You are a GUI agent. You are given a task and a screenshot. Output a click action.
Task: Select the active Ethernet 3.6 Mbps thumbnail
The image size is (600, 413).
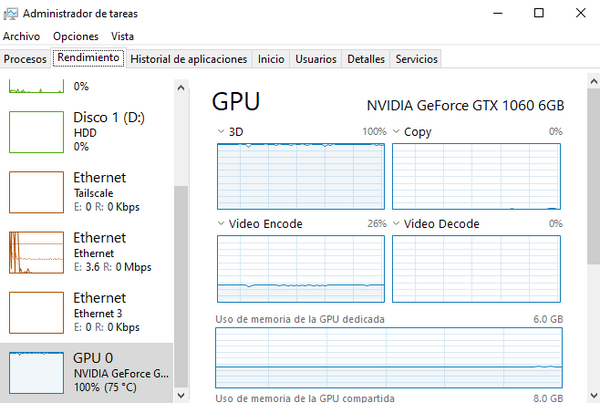coord(36,252)
